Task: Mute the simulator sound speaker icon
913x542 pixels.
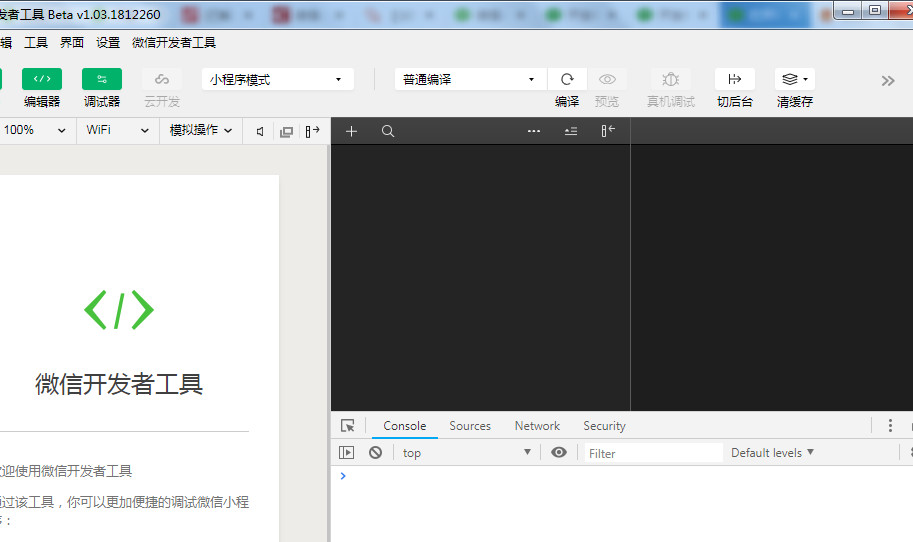Action: click(x=260, y=132)
